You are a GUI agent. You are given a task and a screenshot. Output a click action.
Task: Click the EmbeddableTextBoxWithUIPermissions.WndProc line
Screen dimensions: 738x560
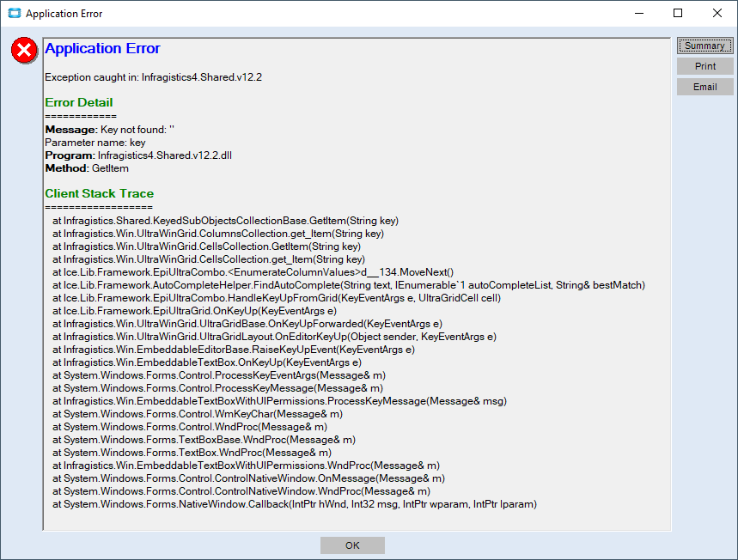[247, 466]
